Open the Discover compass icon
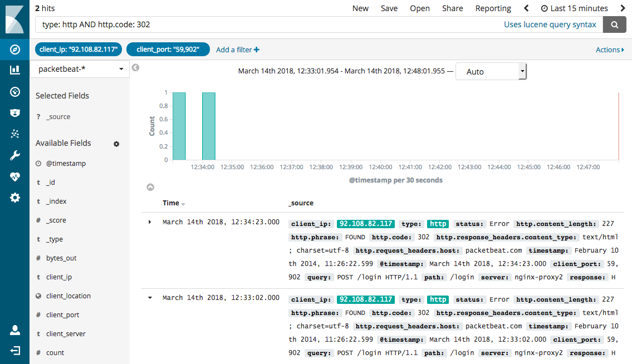Screen dimensions: 632x364 click(x=14, y=49)
